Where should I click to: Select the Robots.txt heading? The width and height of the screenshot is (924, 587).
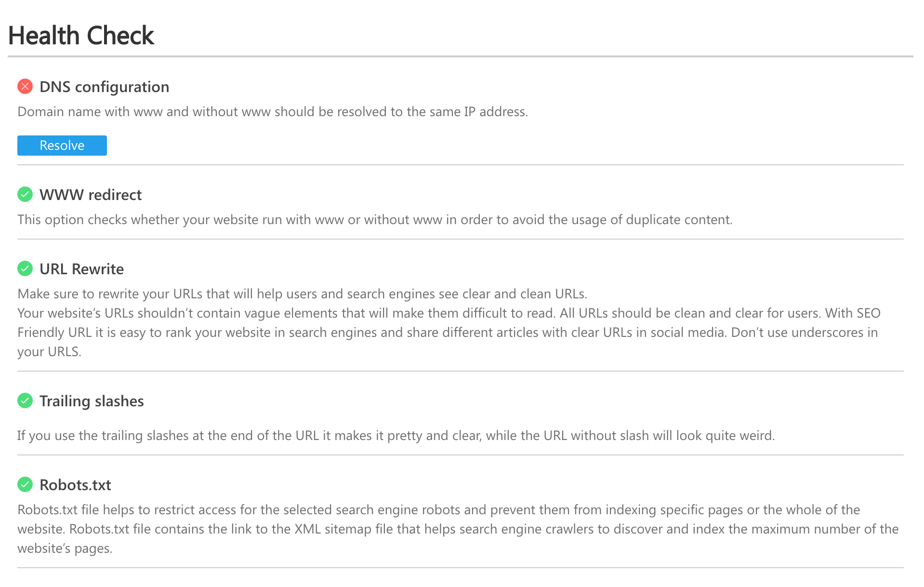(75, 485)
